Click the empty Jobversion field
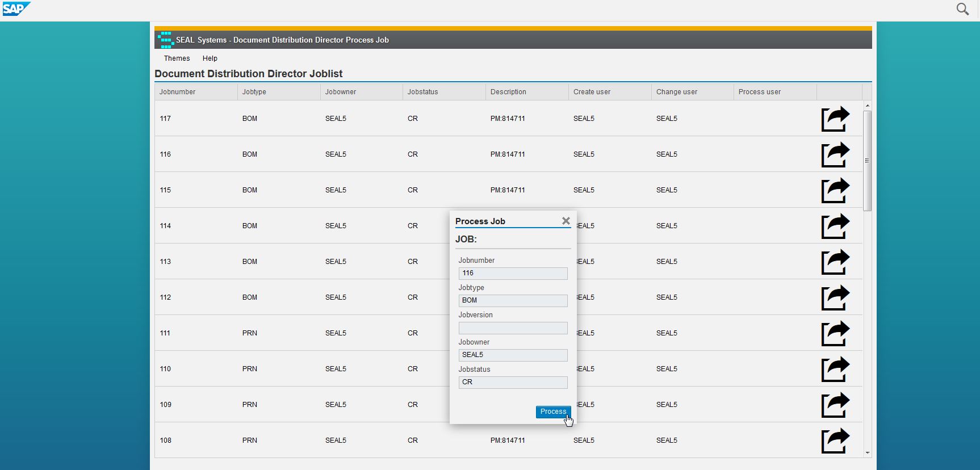Screen dimensions: 980x470 [513, 328]
